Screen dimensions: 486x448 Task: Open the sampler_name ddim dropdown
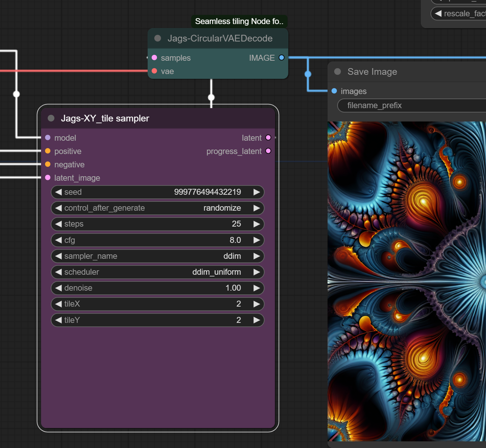pos(158,256)
